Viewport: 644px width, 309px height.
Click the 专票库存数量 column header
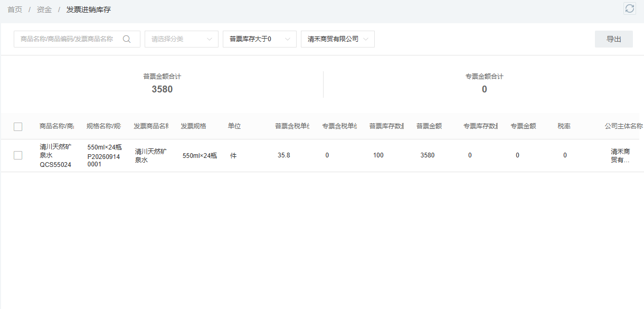pos(480,126)
